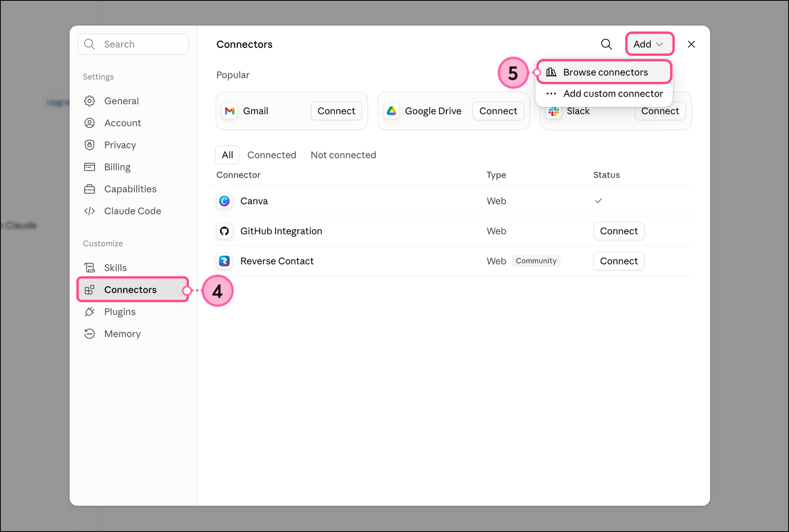This screenshot has height=532, width=789.
Task: Click the Privacy shield icon
Action: click(x=89, y=145)
